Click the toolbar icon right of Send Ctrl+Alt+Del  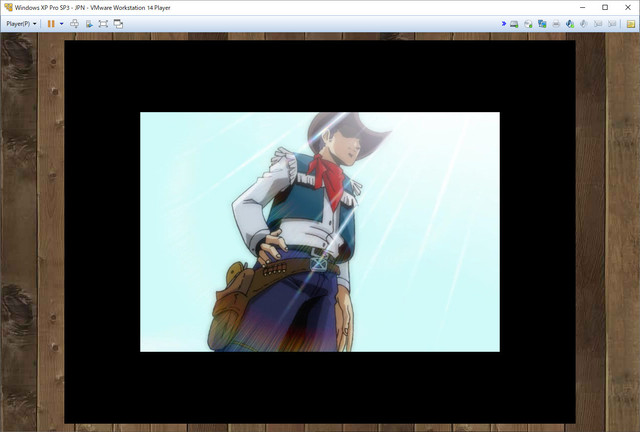[89, 24]
